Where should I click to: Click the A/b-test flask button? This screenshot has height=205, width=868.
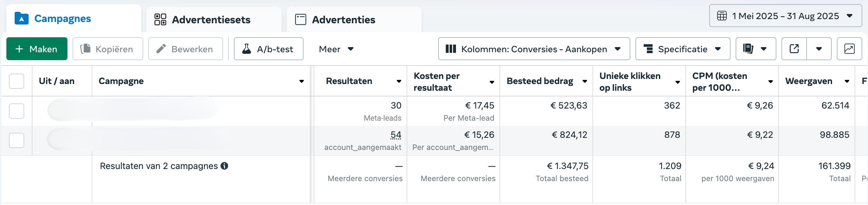269,49
